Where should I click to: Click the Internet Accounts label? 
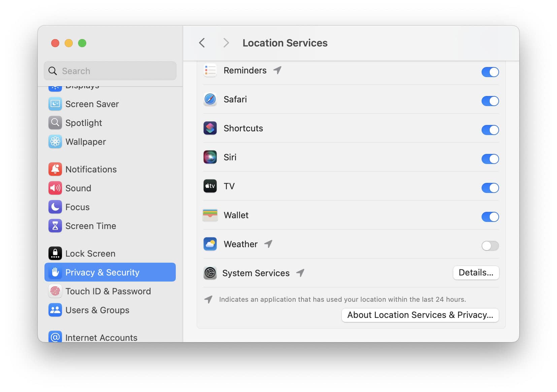(x=101, y=337)
